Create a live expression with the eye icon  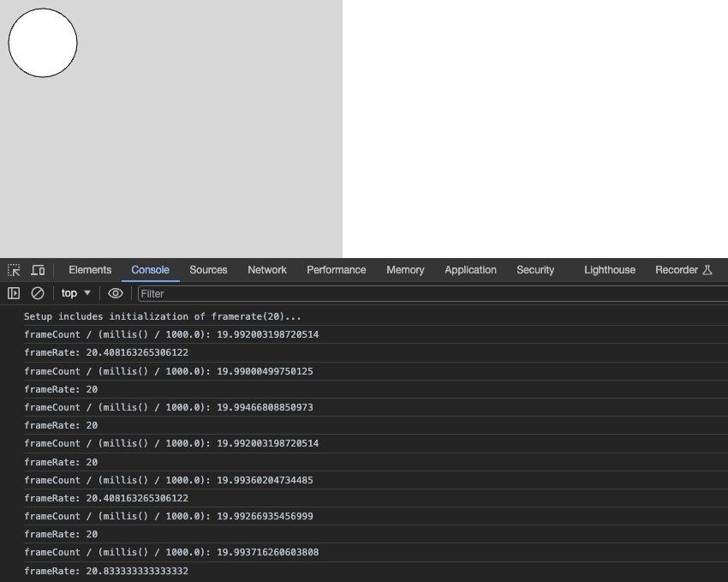pyautogui.click(x=116, y=292)
